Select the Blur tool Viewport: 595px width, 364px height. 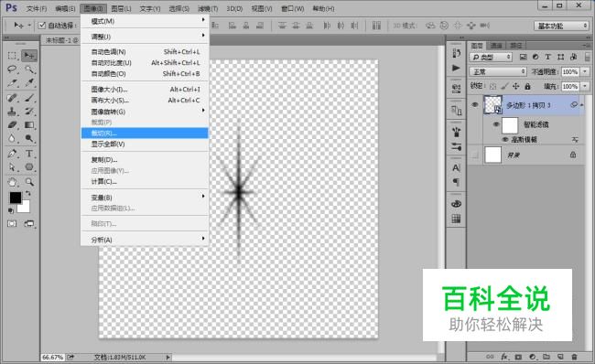(12, 138)
